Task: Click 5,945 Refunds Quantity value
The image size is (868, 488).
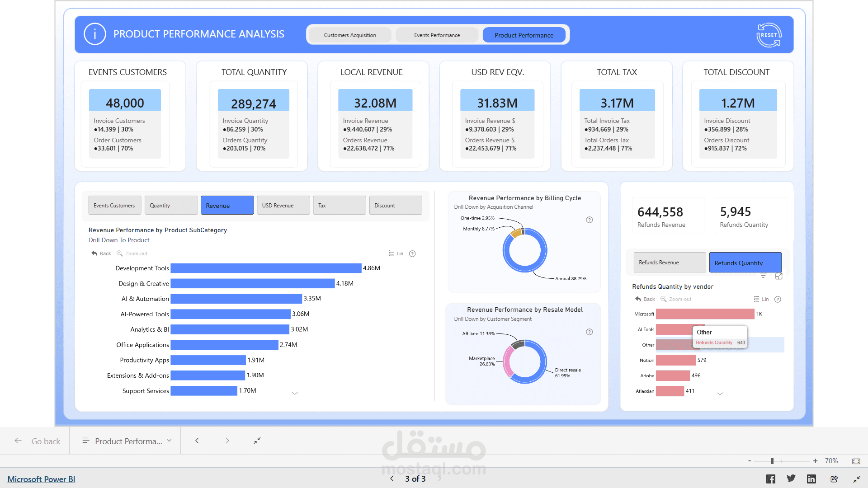Action: tap(736, 211)
